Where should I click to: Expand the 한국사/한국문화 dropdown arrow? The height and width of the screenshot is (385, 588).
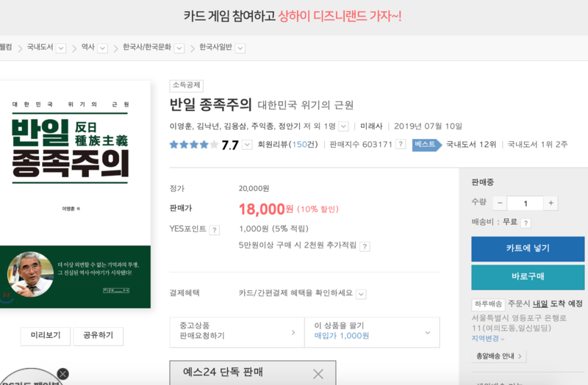pyautogui.click(x=179, y=48)
